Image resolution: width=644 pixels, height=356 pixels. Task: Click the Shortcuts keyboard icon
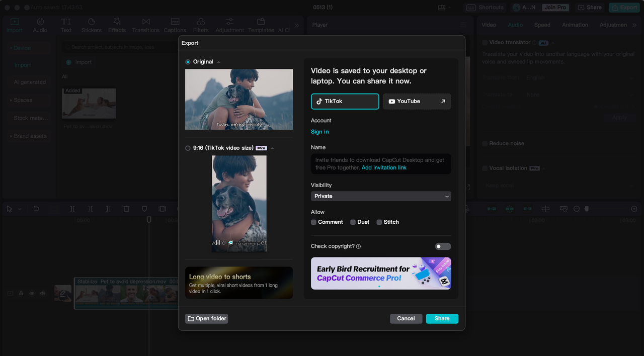(471, 8)
